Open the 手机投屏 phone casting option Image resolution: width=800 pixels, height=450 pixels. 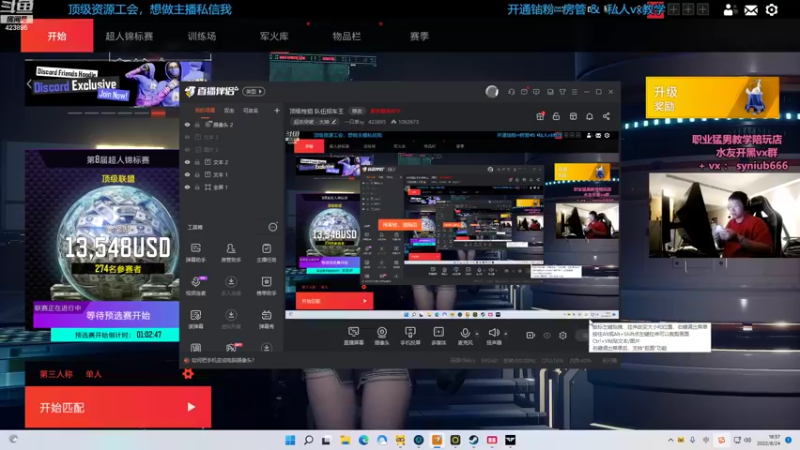point(410,336)
